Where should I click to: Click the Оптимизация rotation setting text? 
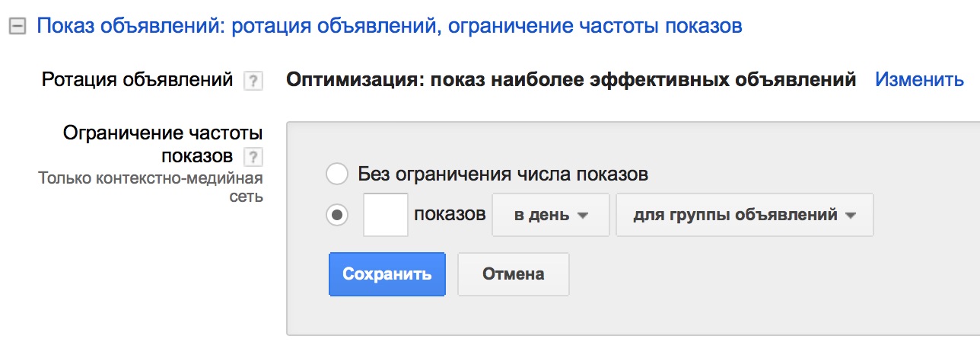(571, 79)
